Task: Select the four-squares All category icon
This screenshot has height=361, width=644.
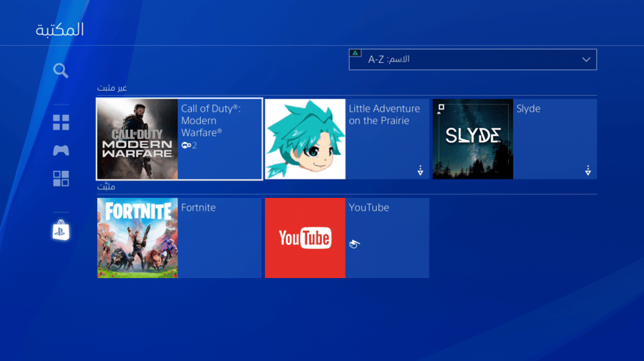Action: coord(61,122)
